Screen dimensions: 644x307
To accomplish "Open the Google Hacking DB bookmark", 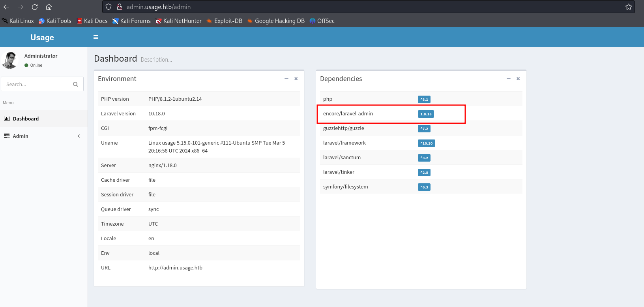I will (276, 21).
